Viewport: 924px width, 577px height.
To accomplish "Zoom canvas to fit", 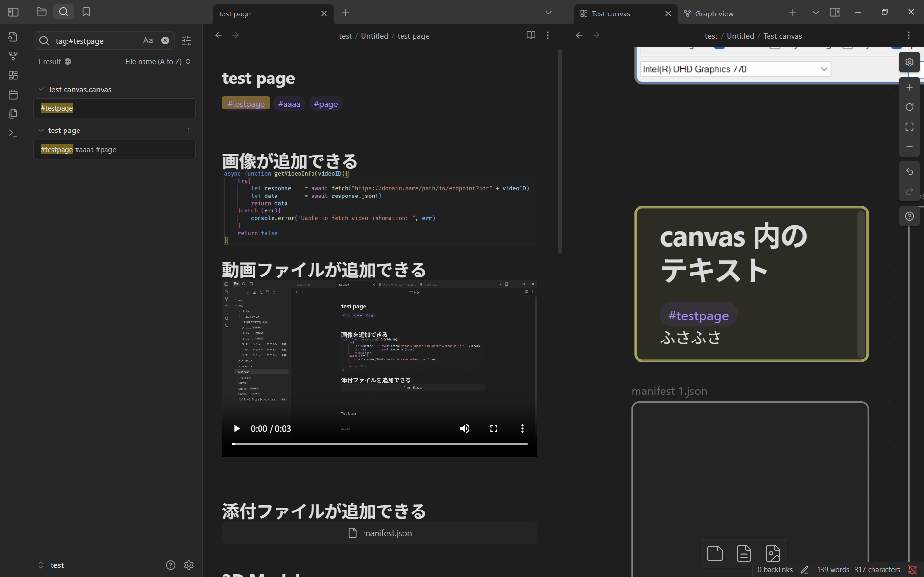I will click(x=910, y=127).
